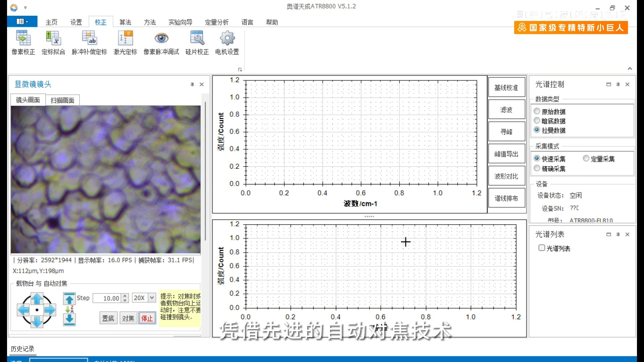
Task: Click the red 停止 stop button
Action: [147, 318]
